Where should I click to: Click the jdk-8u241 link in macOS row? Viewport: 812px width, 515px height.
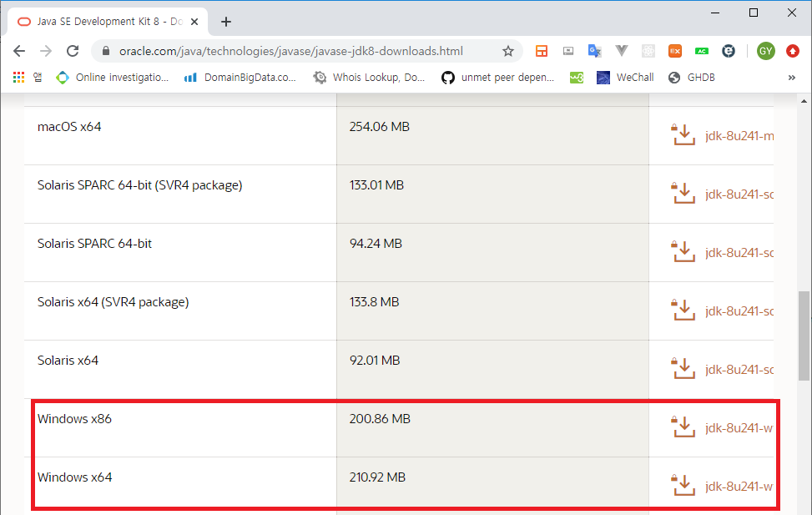(x=739, y=136)
